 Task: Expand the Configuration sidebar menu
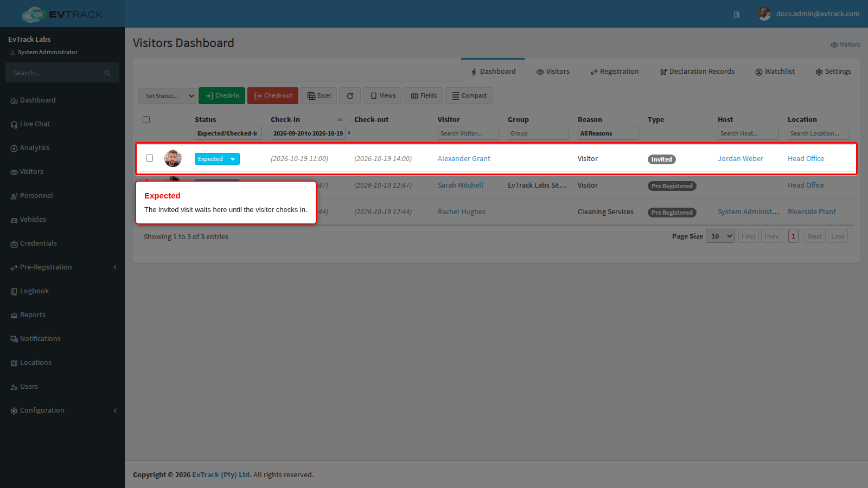(62, 410)
